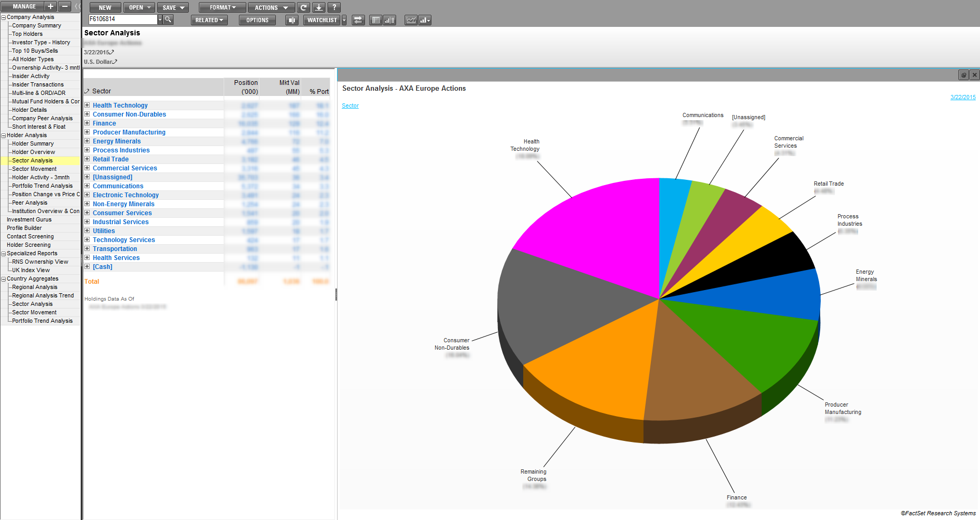Collapse the Holder Analysis tree node
Viewport: 980px width, 520px height.
point(4,136)
